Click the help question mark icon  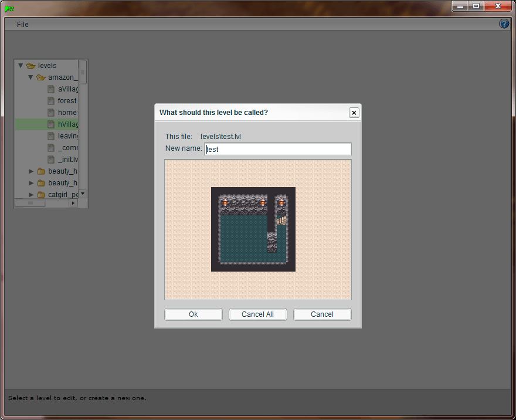point(504,24)
